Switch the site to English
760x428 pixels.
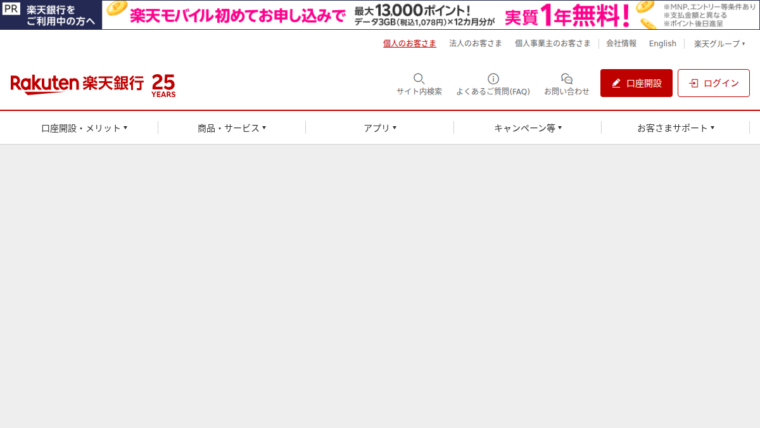click(663, 44)
